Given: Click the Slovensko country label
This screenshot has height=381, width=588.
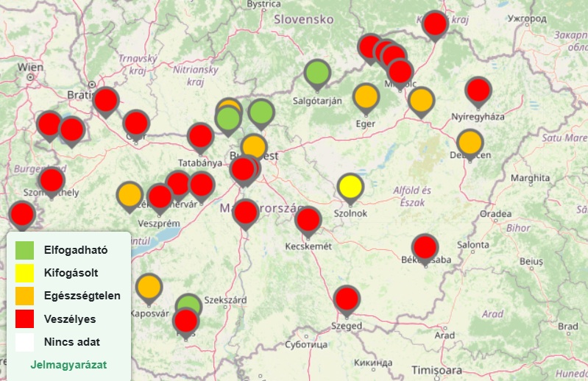Looking at the screenshot, I should click(x=304, y=19).
